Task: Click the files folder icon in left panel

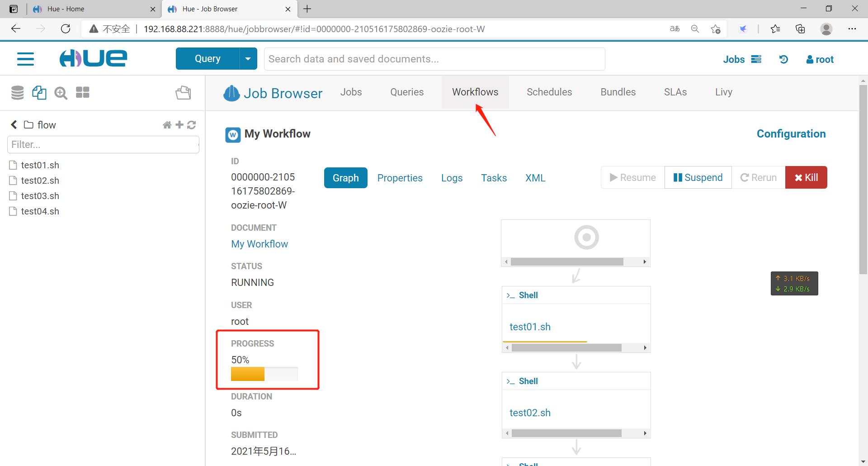Action: [183, 93]
